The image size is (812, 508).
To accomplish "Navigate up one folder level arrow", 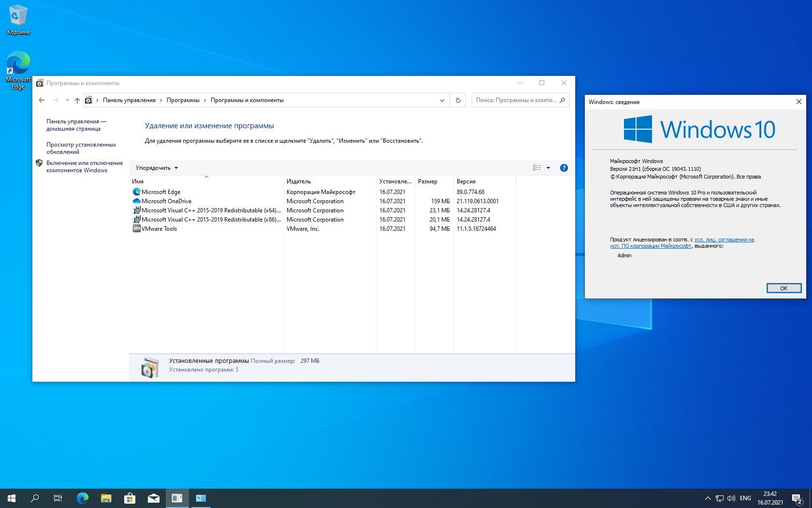I will coord(77,100).
